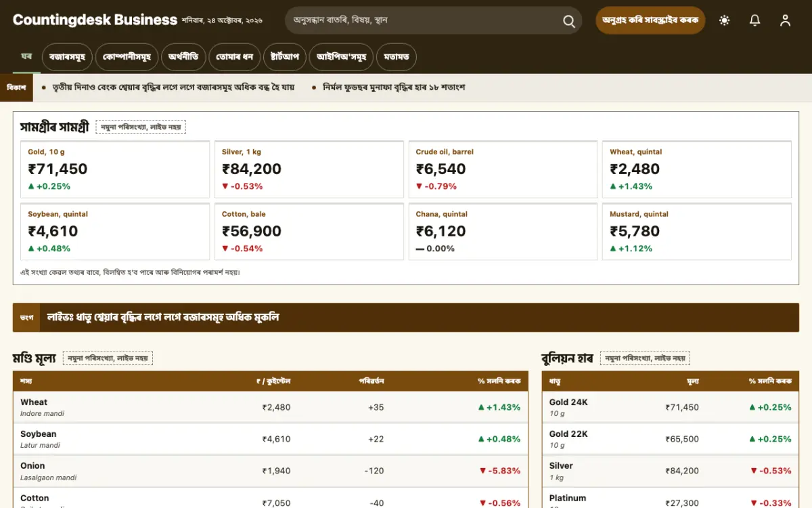This screenshot has height=508, width=812.
Task: Switch to the অৰ্থনীতি tab
Action: [183, 57]
